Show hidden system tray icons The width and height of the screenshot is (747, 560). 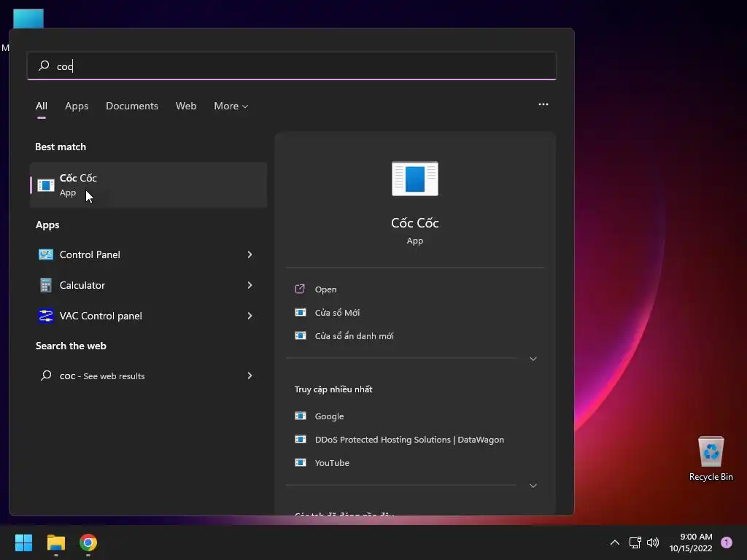coord(615,542)
